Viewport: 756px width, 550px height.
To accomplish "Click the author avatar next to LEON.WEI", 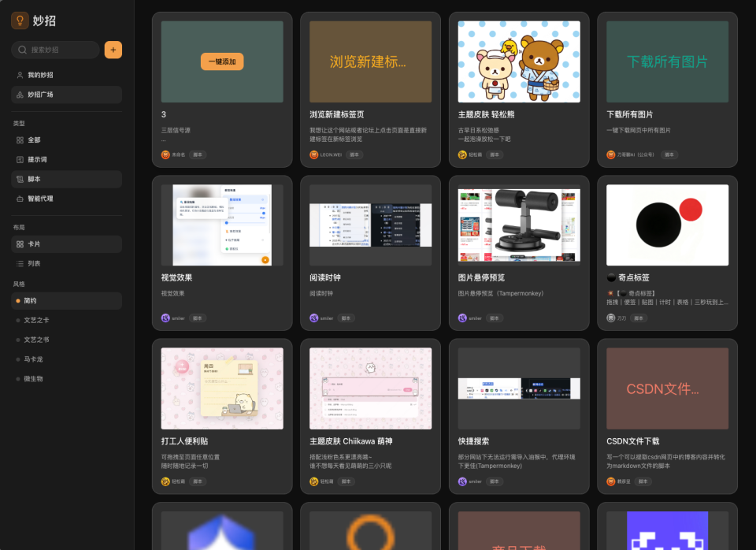I will pos(314,155).
